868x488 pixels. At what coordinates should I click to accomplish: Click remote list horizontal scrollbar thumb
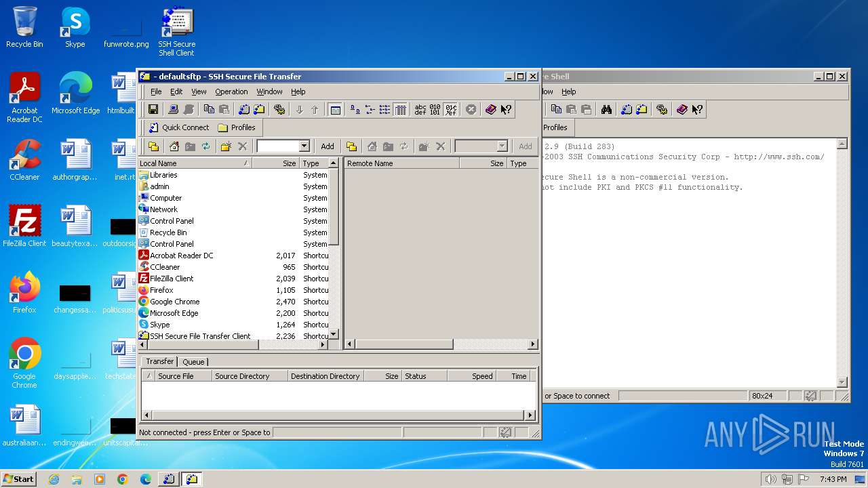tap(404, 344)
